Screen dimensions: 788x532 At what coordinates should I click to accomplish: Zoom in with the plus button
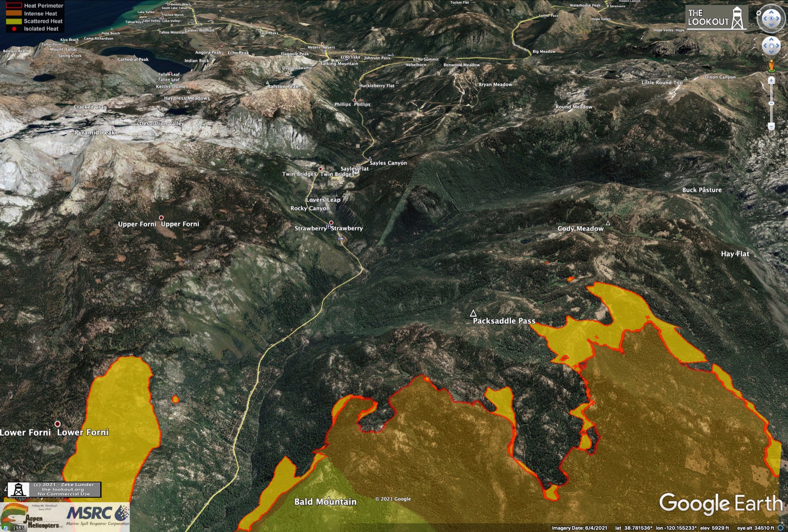(771, 80)
